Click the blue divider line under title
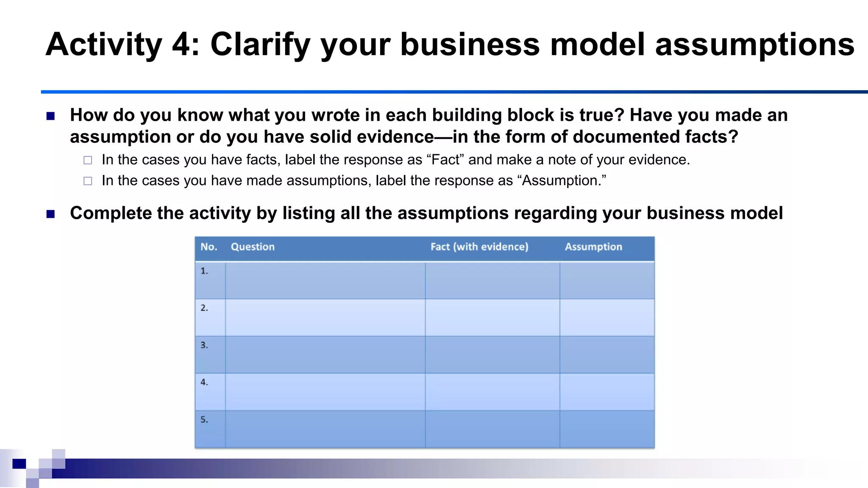This screenshot has height=488, width=868. tap(454, 92)
